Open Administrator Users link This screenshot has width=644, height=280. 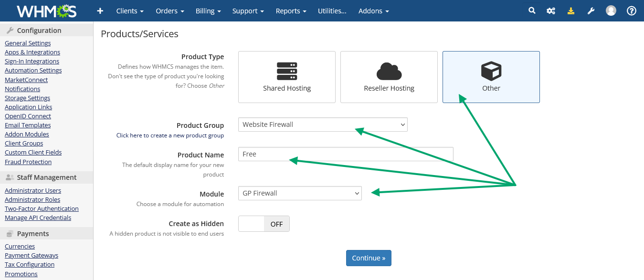point(33,190)
